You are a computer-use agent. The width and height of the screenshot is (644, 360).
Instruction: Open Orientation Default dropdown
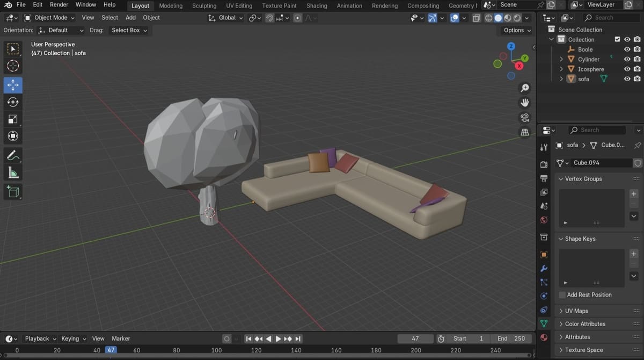click(x=62, y=30)
